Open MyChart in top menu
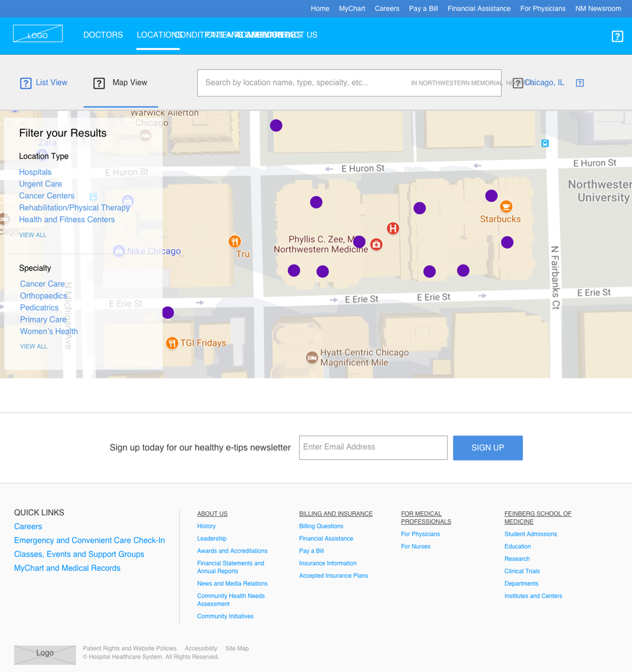The height and width of the screenshot is (672, 632). 352,9
